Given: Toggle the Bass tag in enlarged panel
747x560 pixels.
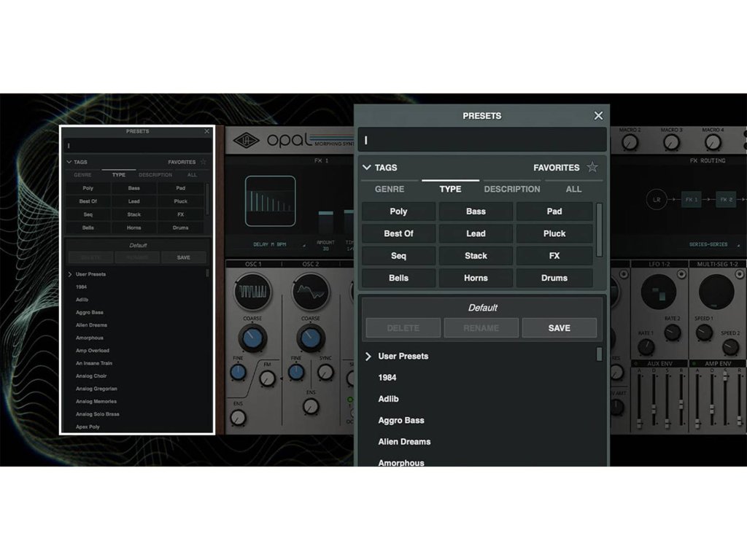Looking at the screenshot, I should [476, 211].
